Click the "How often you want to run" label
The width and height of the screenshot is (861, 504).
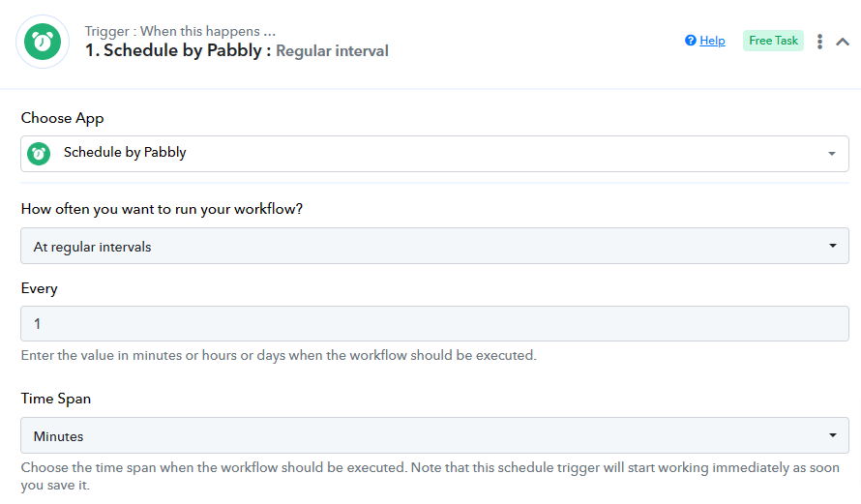coord(162,208)
